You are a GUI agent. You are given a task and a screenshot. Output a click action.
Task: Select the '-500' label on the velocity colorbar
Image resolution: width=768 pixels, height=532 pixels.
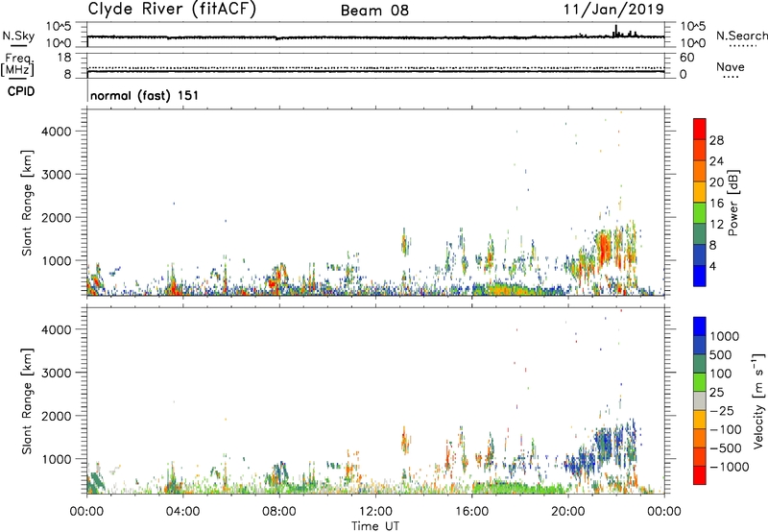click(x=725, y=448)
